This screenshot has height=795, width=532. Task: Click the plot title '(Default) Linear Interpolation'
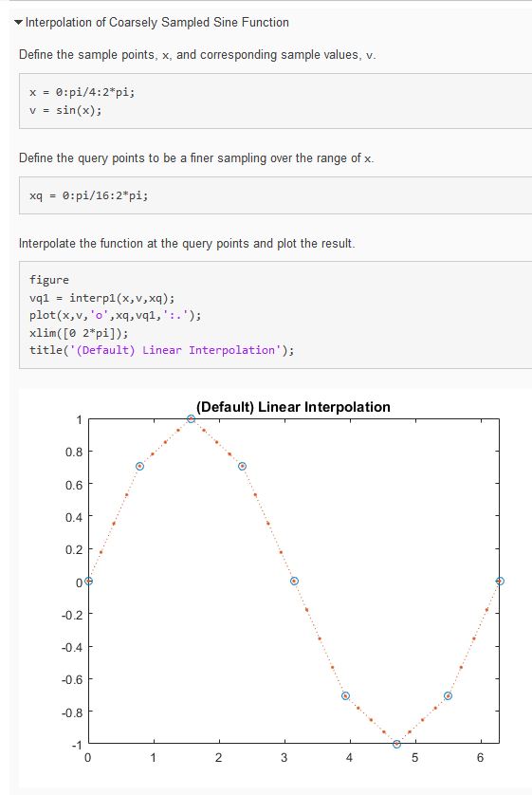pos(293,407)
